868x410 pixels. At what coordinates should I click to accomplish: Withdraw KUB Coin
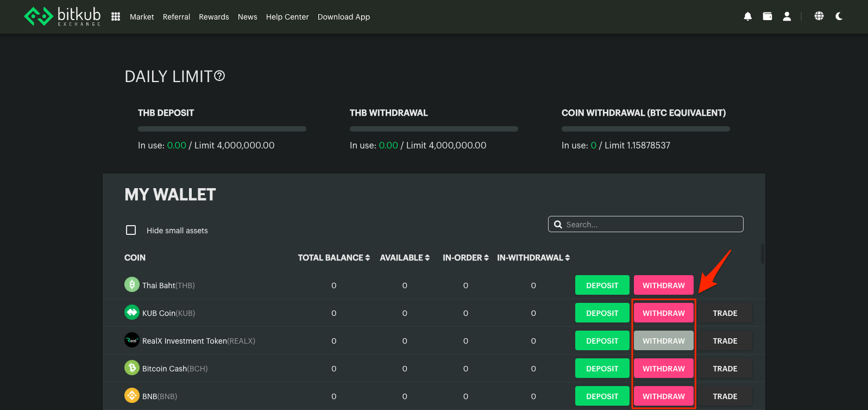pyautogui.click(x=664, y=313)
